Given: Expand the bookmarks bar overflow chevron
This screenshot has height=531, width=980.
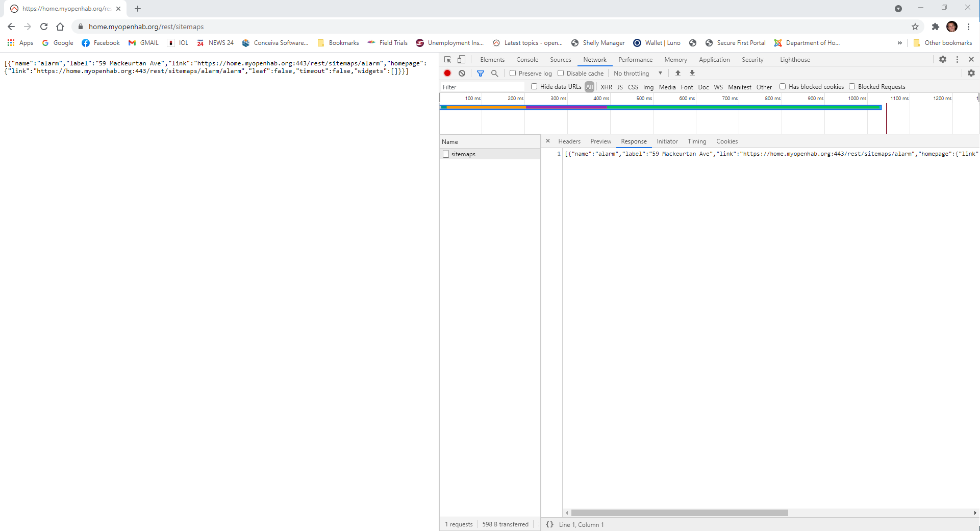Looking at the screenshot, I should [x=900, y=43].
